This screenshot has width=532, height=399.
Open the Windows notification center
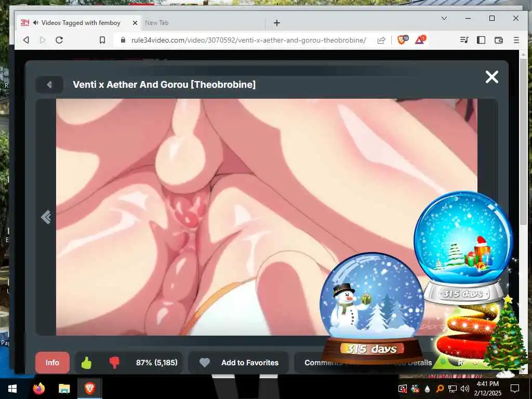515,389
